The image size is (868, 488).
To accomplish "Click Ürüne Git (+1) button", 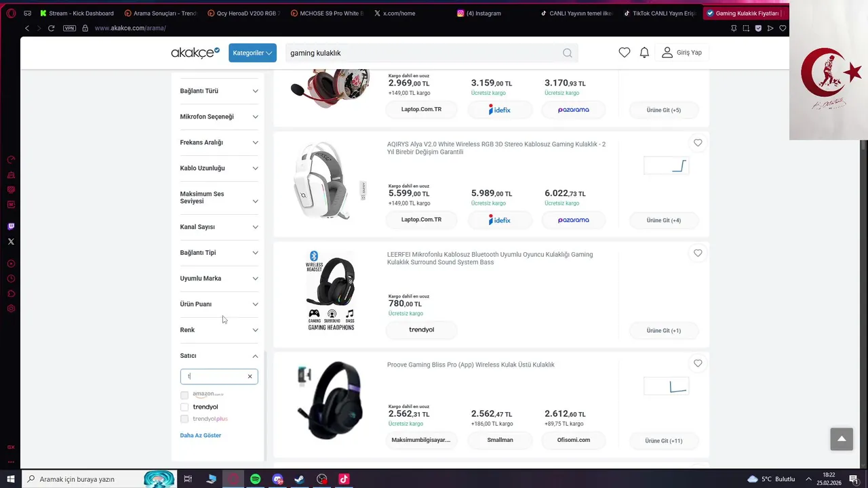I will (664, 331).
